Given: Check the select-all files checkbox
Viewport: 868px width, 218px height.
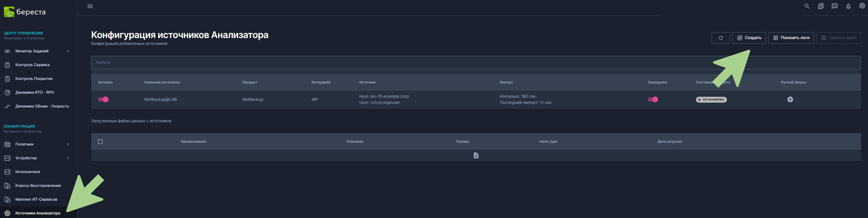Looking at the screenshot, I should pos(100,142).
